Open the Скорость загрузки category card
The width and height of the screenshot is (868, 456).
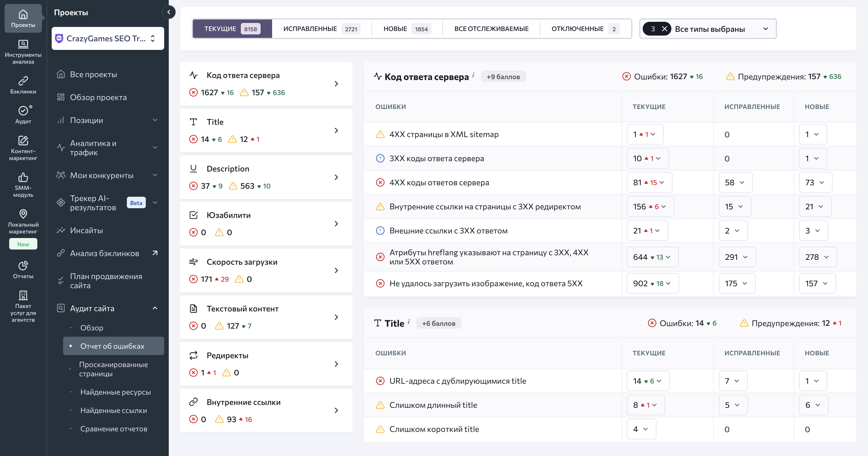(x=266, y=270)
